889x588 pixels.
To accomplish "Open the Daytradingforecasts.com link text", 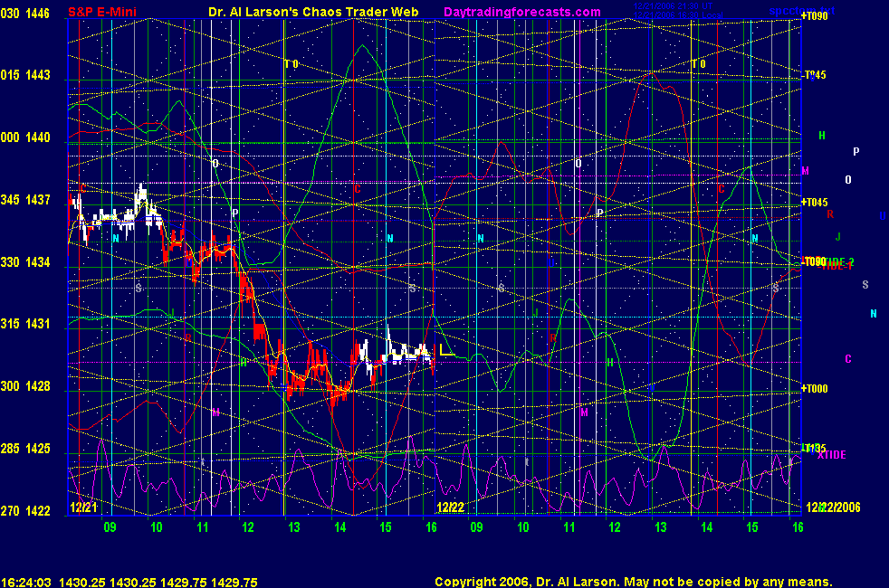I will pyautogui.click(x=522, y=12).
